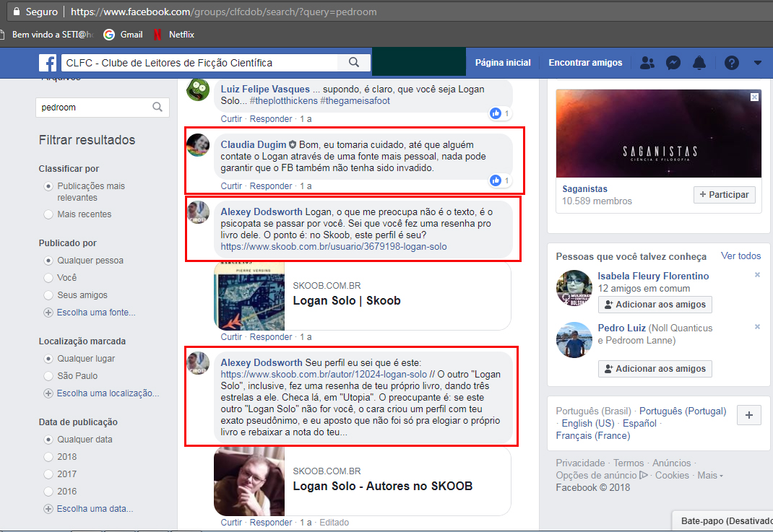Open the skoob.com.br/usuario/3679198-logan-solo link
The image size is (773, 532).
tap(334, 246)
